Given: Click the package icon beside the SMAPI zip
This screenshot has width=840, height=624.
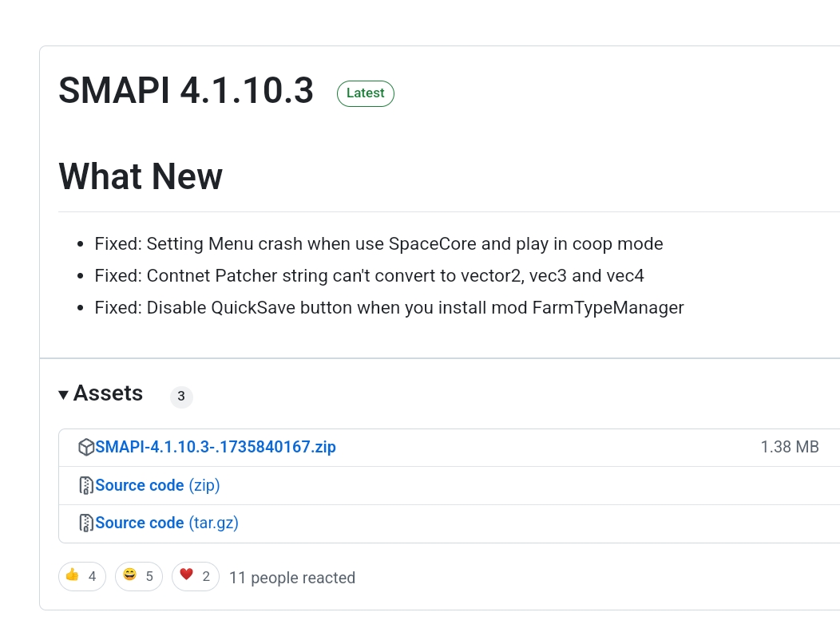Looking at the screenshot, I should tap(85, 447).
